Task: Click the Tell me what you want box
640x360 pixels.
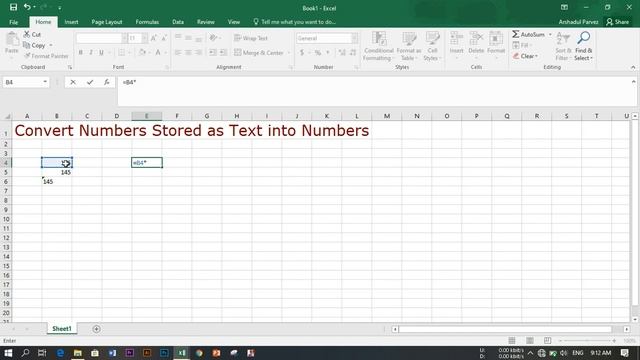Action: pos(294,22)
